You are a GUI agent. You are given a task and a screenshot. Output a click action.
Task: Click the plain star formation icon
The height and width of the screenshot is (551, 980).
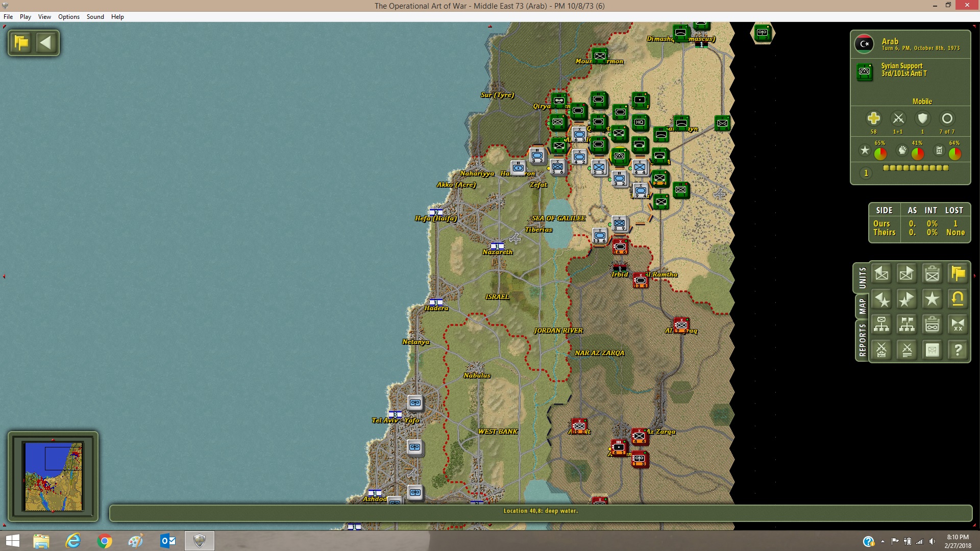933,299
